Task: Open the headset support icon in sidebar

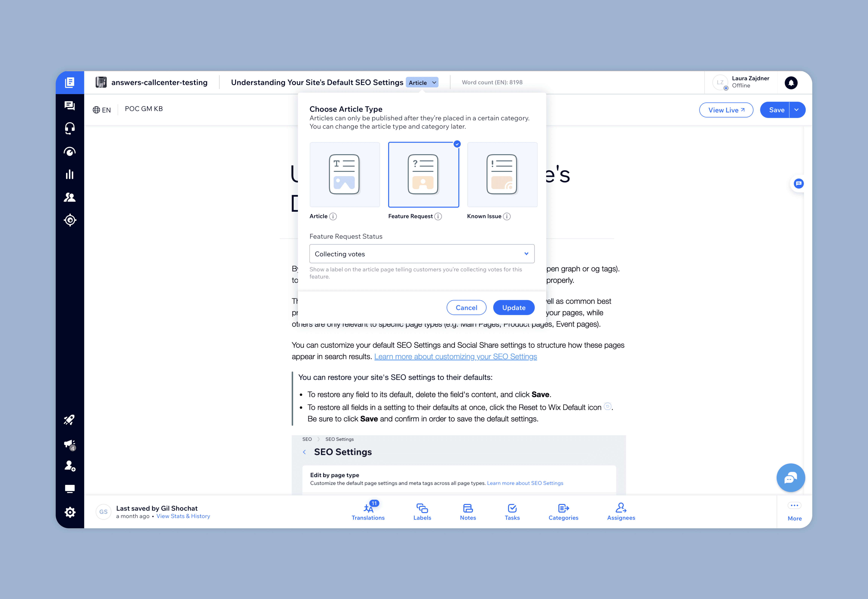Action: 70,128
